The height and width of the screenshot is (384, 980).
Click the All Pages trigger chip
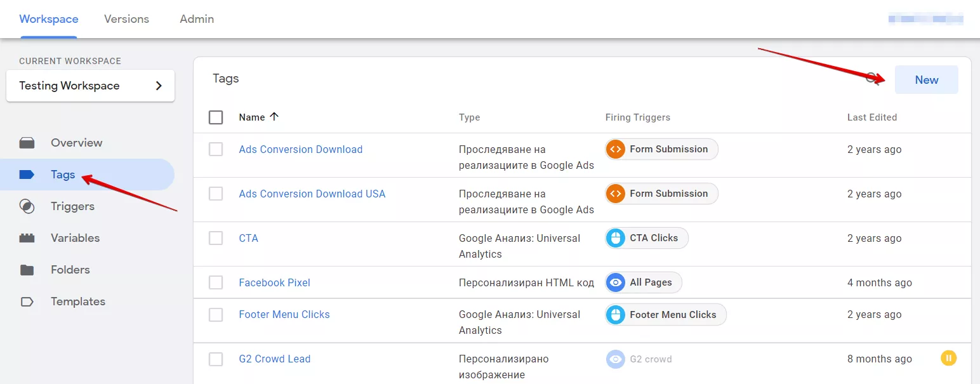point(644,282)
